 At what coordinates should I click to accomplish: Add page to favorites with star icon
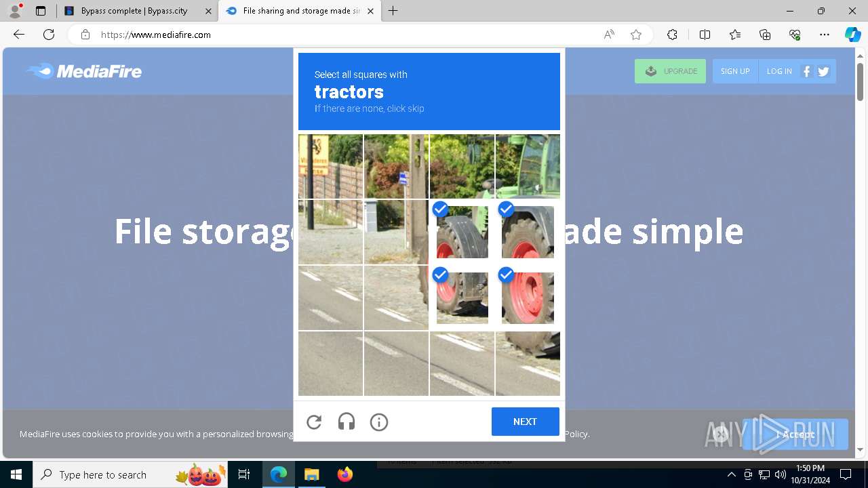coord(636,35)
